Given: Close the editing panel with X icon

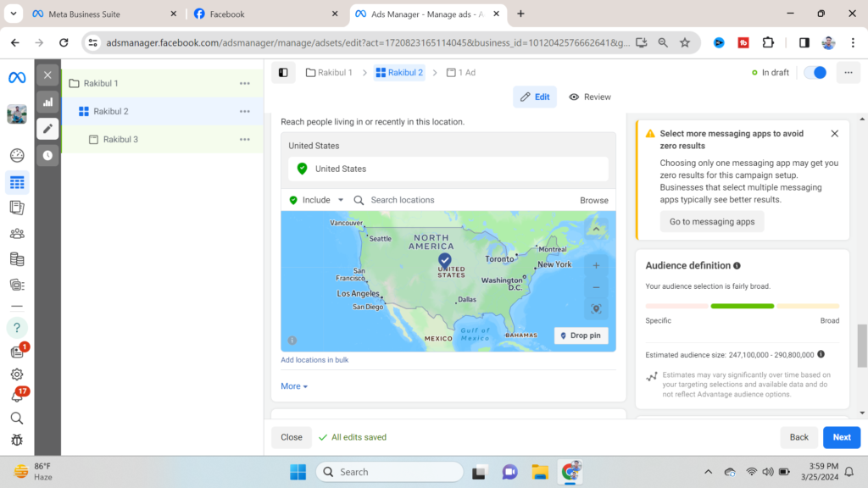Looking at the screenshot, I should click(x=47, y=75).
